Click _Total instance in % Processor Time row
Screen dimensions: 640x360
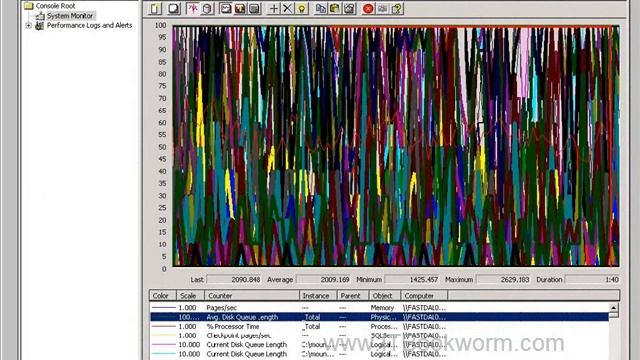311,327
